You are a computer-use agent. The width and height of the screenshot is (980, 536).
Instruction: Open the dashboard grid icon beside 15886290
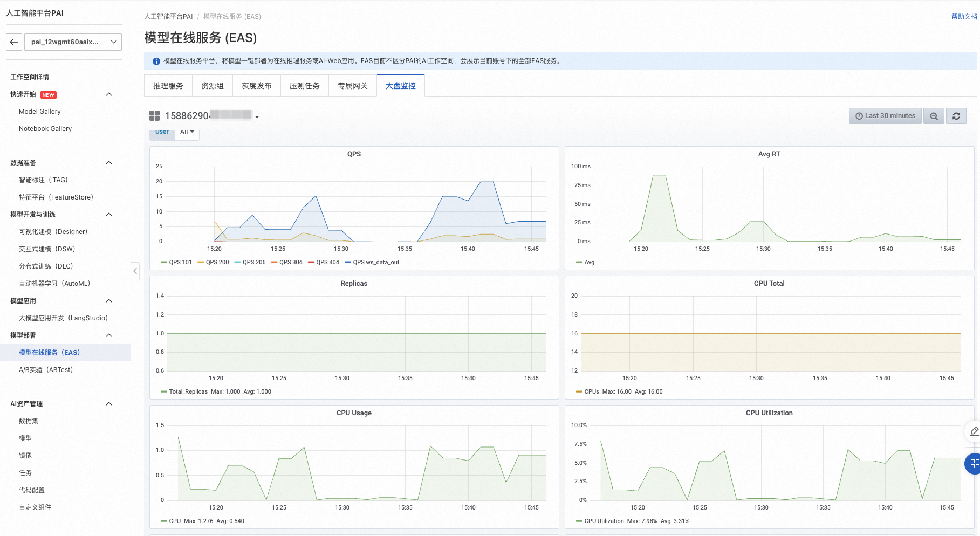click(x=154, y=116)
